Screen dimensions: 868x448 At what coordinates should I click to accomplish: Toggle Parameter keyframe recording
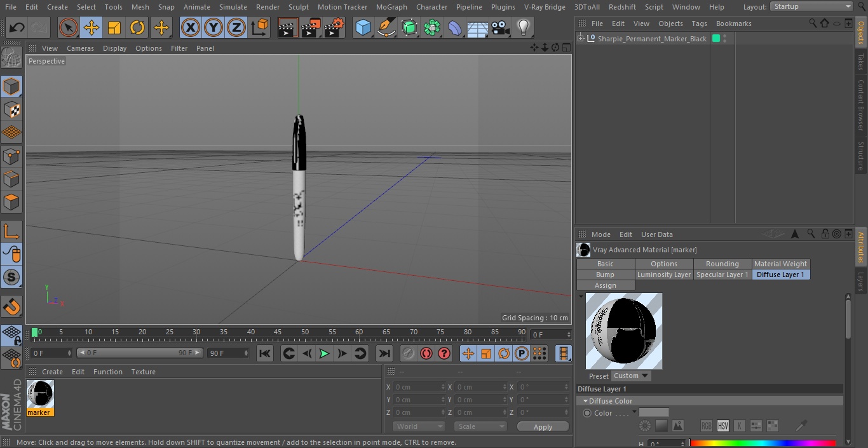tap(522, 353)
